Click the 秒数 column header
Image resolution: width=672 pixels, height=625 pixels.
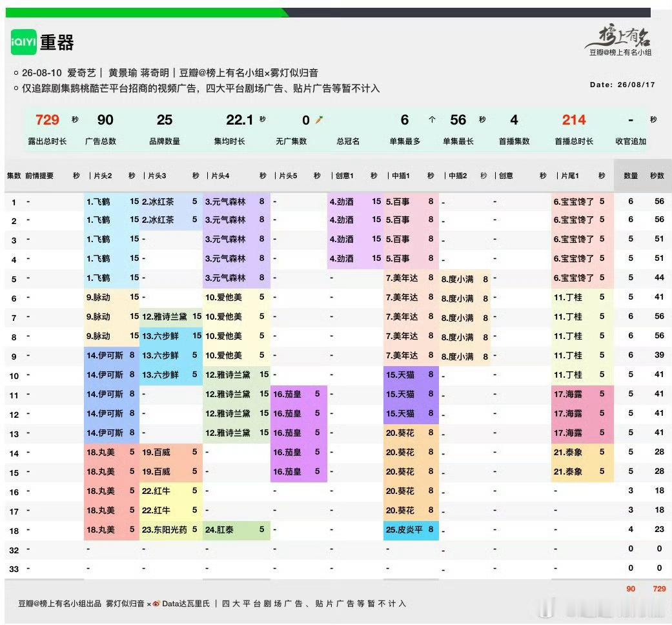pos(657,176)
